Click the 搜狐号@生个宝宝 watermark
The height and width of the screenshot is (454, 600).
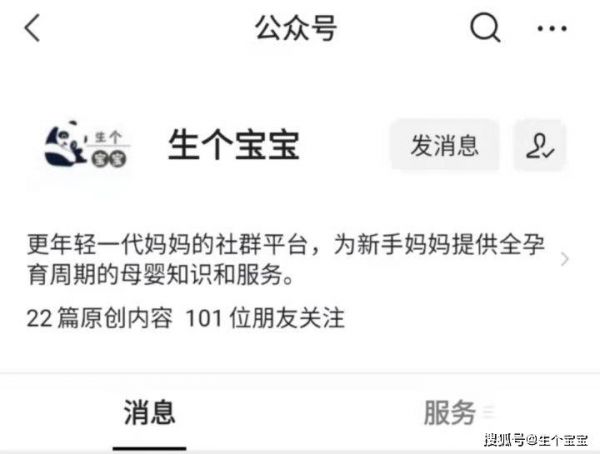[536, 440]
